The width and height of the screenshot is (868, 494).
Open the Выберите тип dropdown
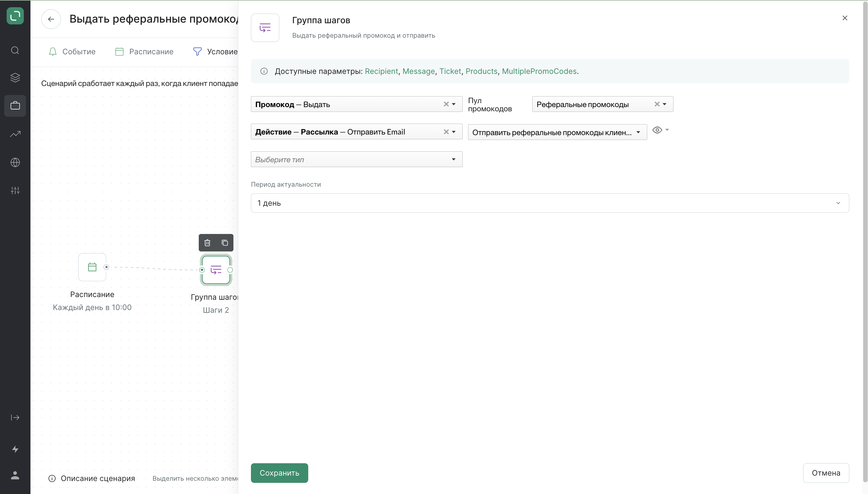[356, 160]
